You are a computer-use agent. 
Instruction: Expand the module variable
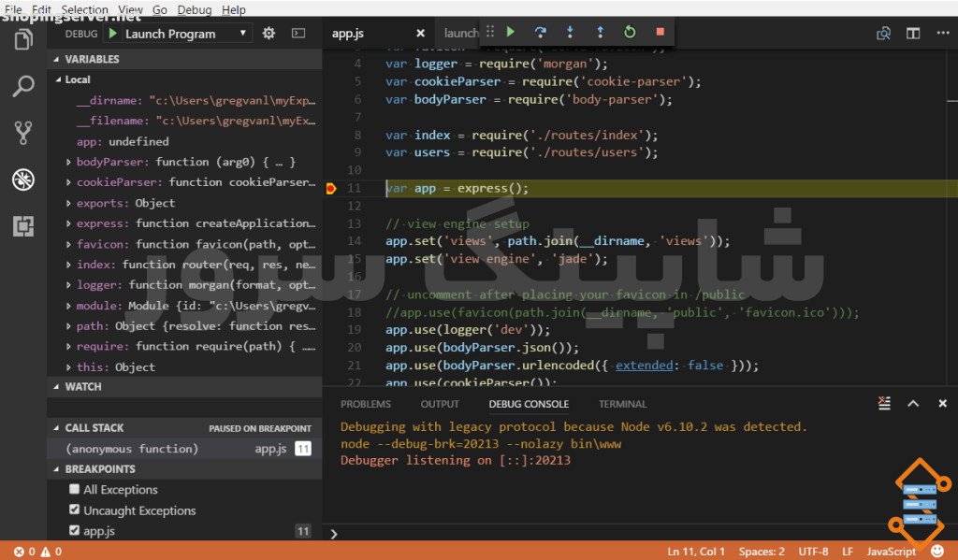[x=68, y=306]
